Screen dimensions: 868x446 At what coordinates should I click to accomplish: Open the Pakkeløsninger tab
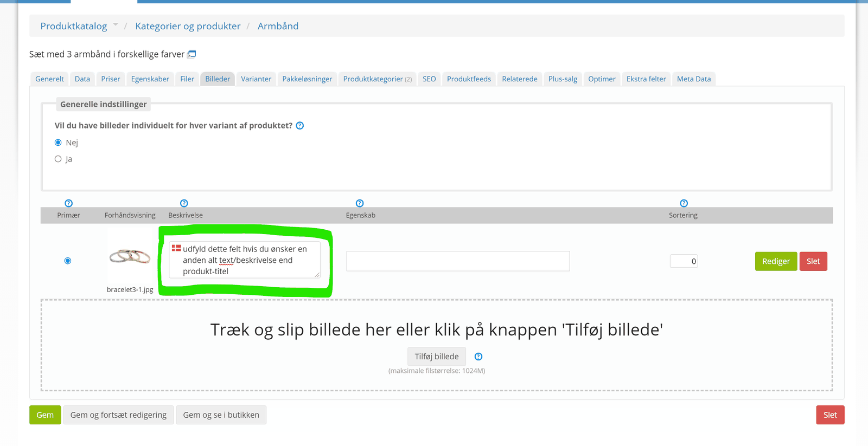tap(307, 79)
